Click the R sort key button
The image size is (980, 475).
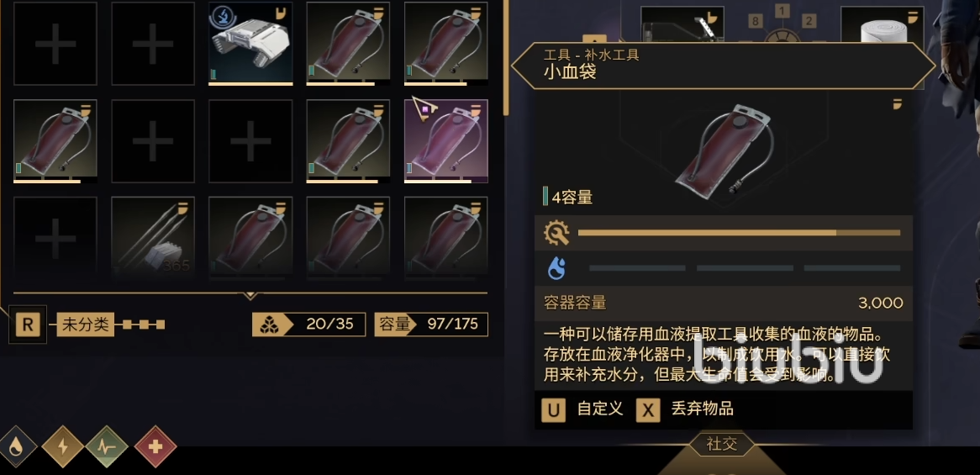[28, 325]
